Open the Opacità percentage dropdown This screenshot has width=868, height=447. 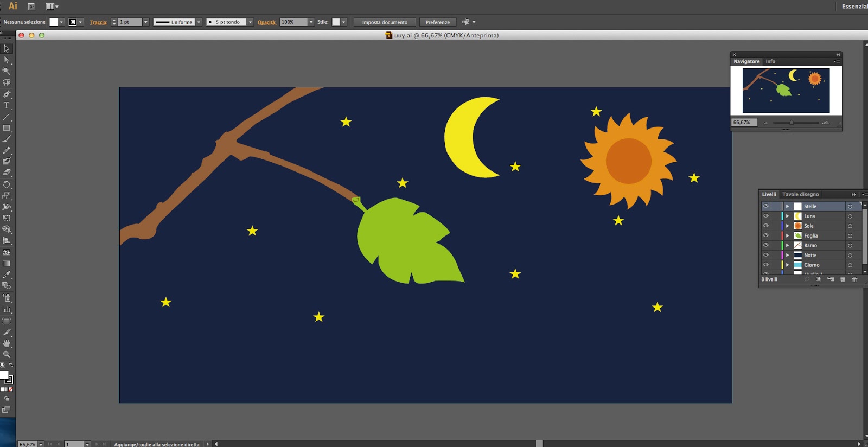tap(311, 22)
